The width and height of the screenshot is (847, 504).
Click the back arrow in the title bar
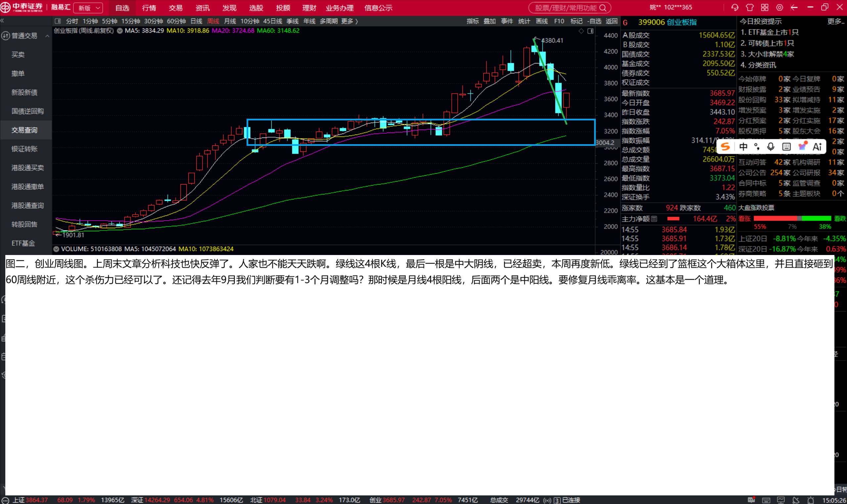click(794, 8)
